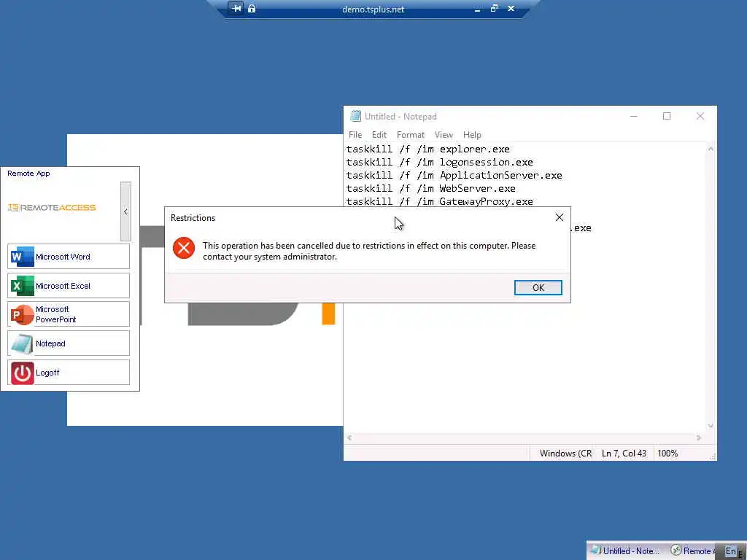747x560 pixels.
Task: Click the Notepad vertical scrollbar down arrow
Action: click(x=711, y=426)
